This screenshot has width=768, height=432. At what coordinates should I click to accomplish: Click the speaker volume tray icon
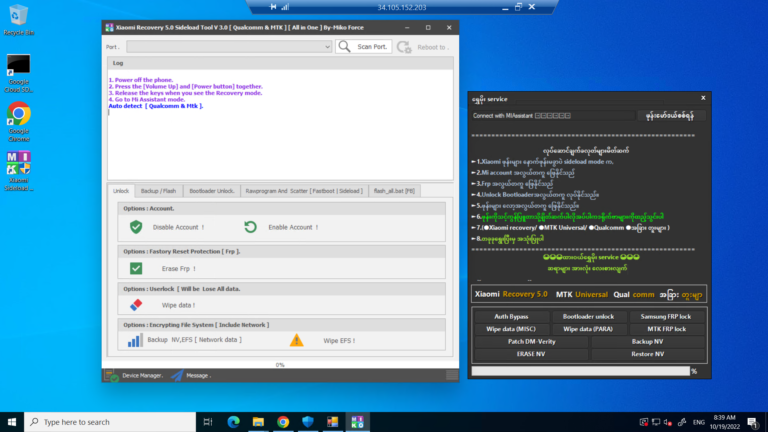[x=668, y=422]
